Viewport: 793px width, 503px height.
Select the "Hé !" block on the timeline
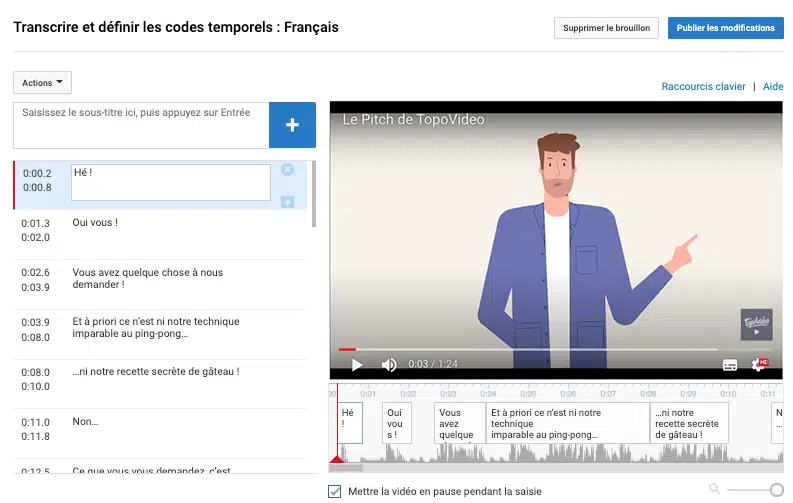[350, 423]
